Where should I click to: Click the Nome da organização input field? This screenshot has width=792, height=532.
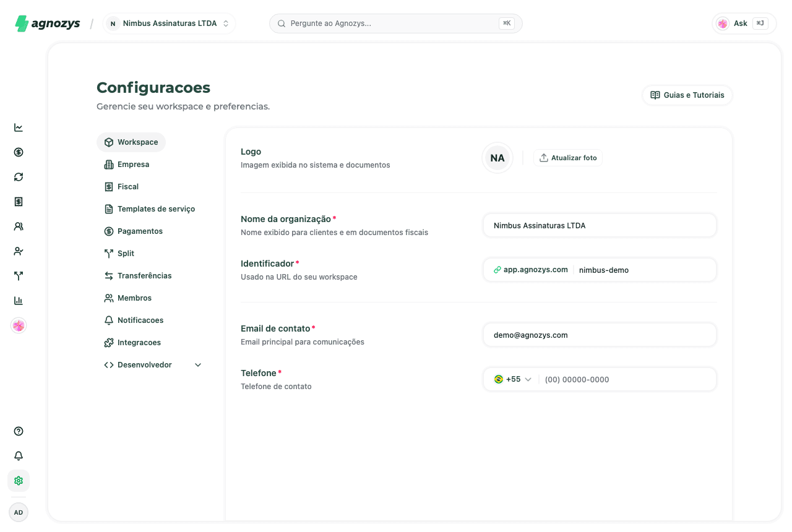(600, 226)
